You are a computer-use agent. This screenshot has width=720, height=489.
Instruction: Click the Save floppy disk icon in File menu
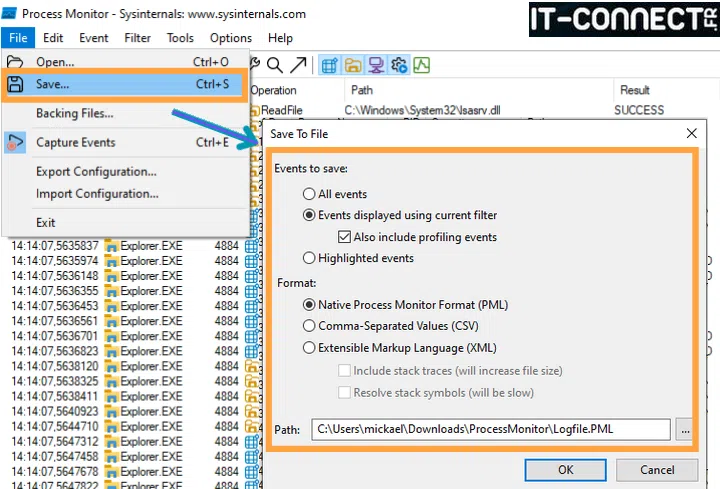click(x=15, y=84)
